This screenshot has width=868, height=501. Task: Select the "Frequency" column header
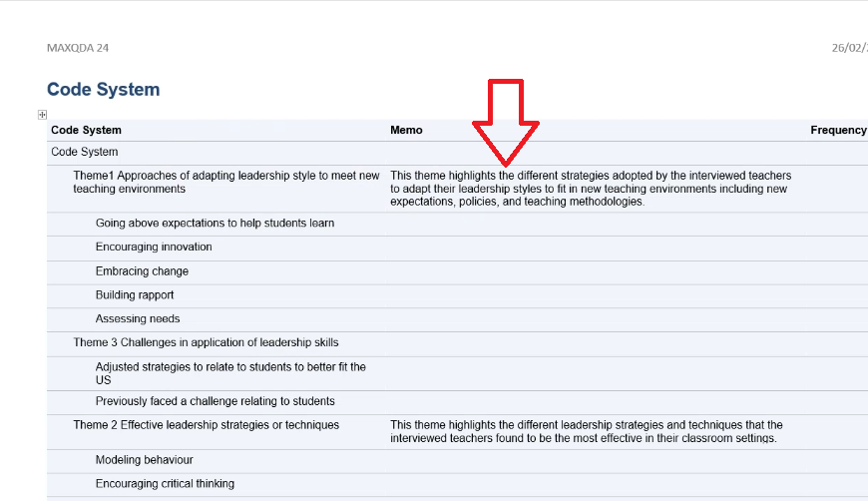838,130
